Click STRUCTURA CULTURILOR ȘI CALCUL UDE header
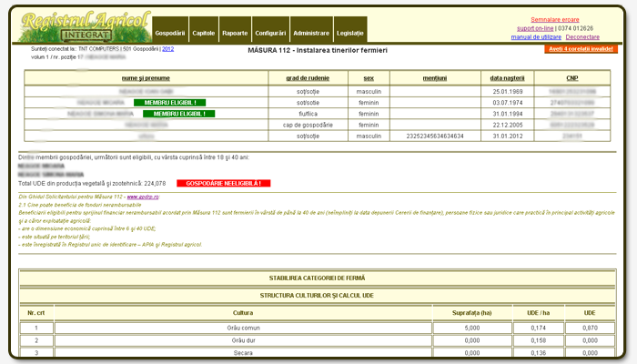Image resolution: width=637 pixels, height=364 pixels. point(317,296)
